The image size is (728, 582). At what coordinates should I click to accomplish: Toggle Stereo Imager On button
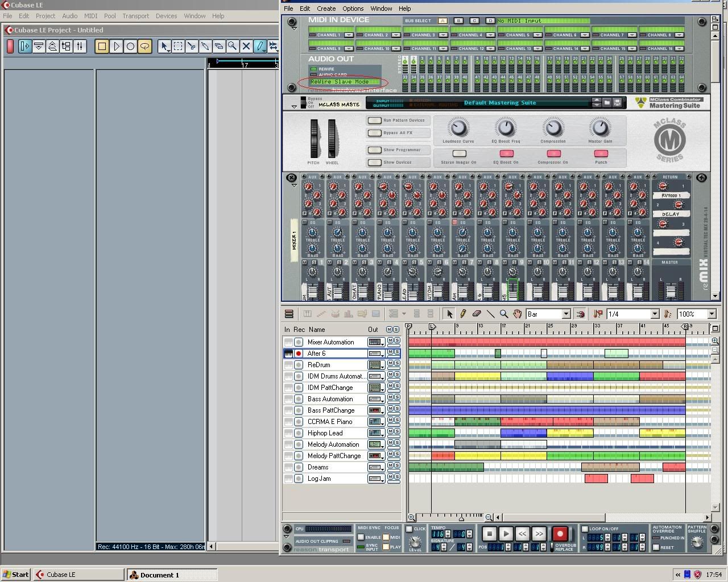coord(459,153)
